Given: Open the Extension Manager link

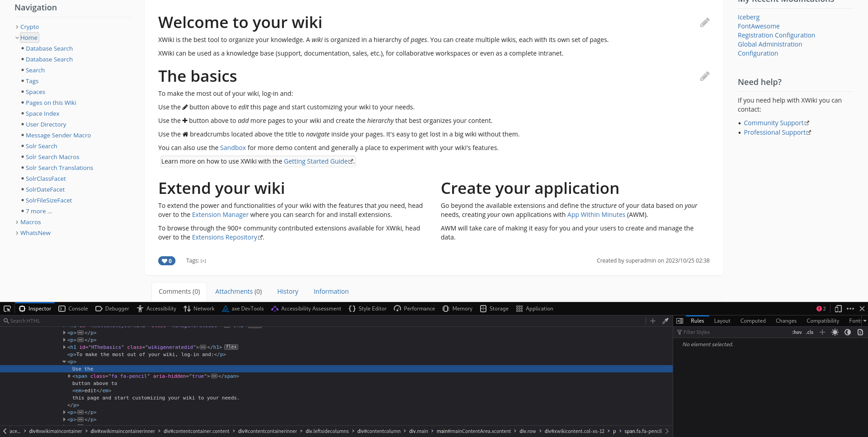Looking at the screenshot, I should pyautogui.click(x=220, y=215).
